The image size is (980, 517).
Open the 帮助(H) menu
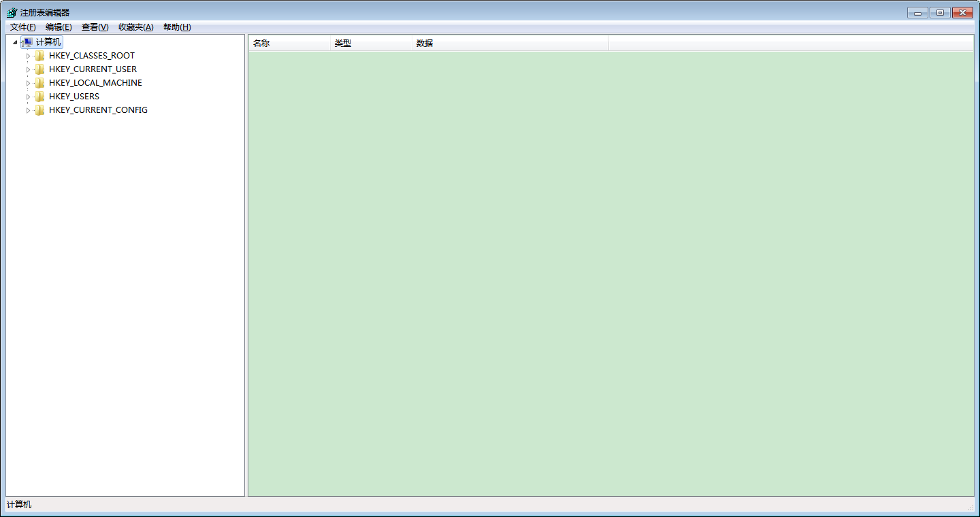pos(177,27)
